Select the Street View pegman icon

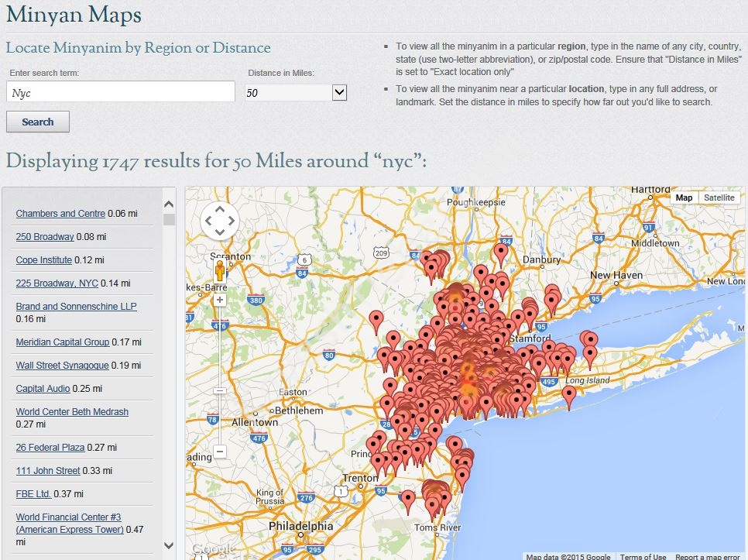220,271
